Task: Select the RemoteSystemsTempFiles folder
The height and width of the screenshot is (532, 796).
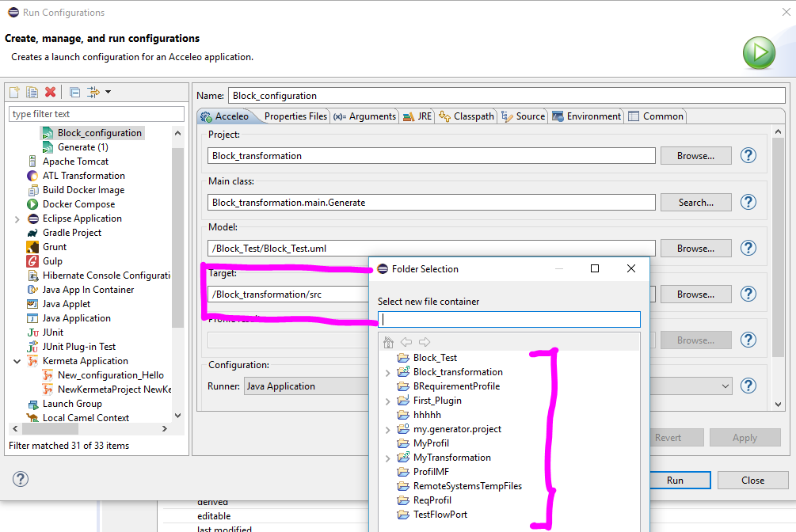Action: coord(467,486)
